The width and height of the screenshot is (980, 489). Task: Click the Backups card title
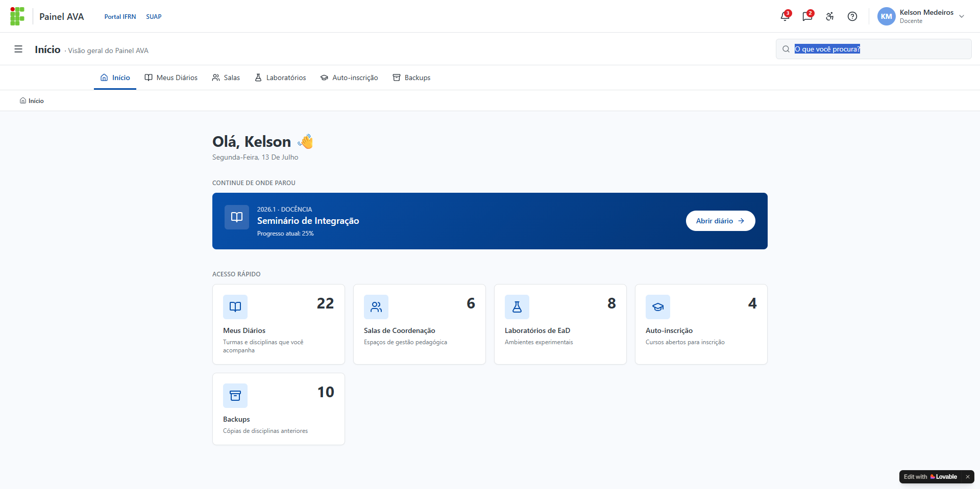point(236,419)
